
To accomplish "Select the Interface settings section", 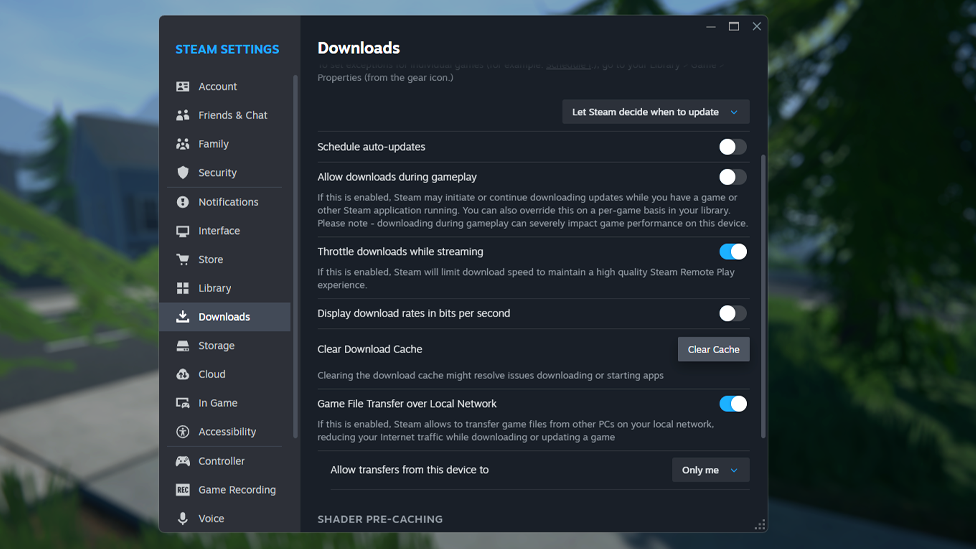I will [x=225, y=231].
